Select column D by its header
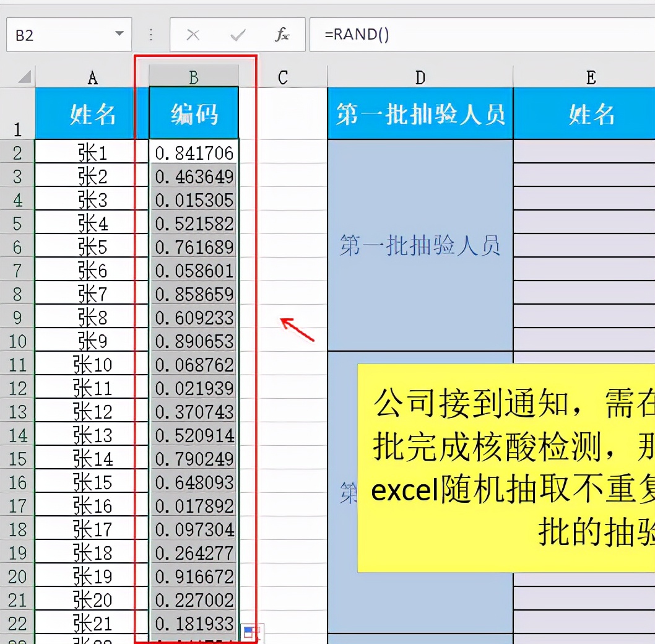The image size is (655, 644). click(x=420, y=77)
